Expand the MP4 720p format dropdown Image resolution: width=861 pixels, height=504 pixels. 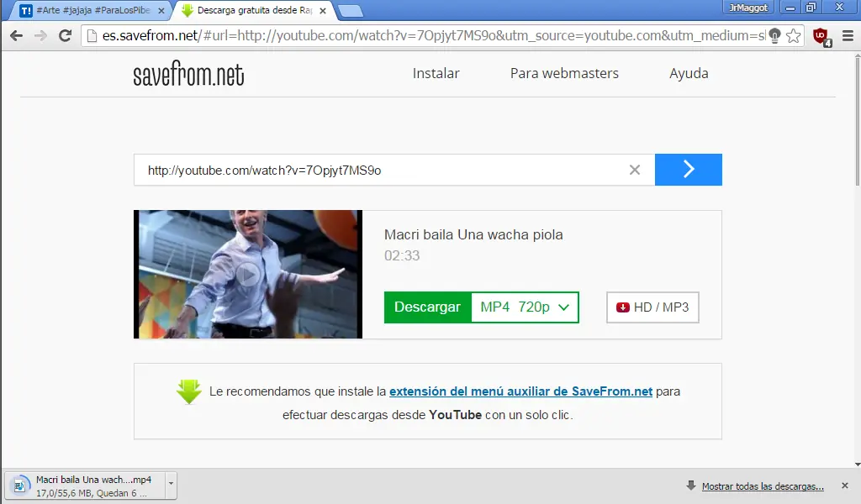tap(525, 307)
